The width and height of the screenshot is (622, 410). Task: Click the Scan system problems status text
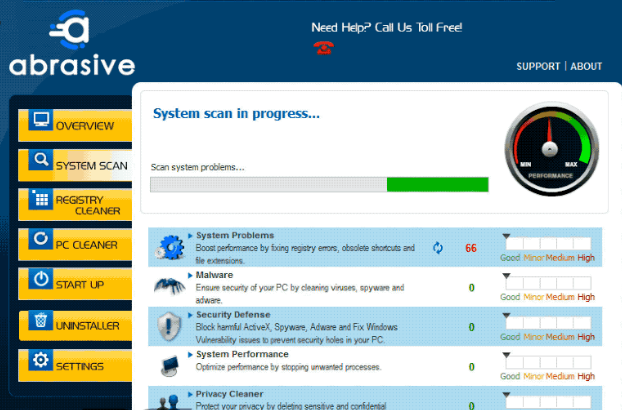pyautogui.click(x=198, y=167)
